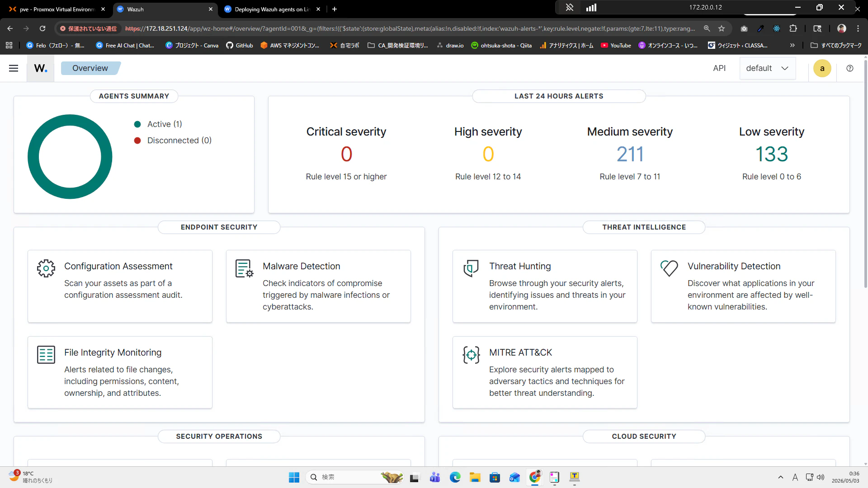Click the Malware Detection icon

pyautogui.click(x=245, y=268)
